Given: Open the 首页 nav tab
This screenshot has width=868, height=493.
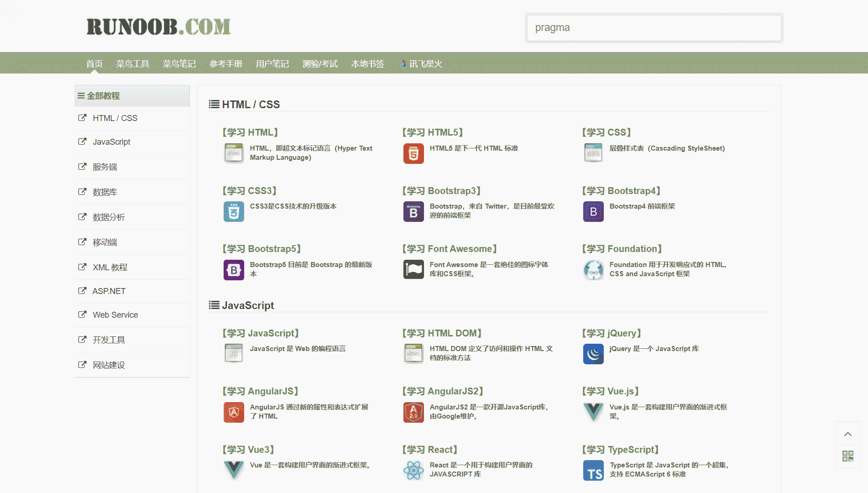Looking at the screenshot, I should 94,64.
